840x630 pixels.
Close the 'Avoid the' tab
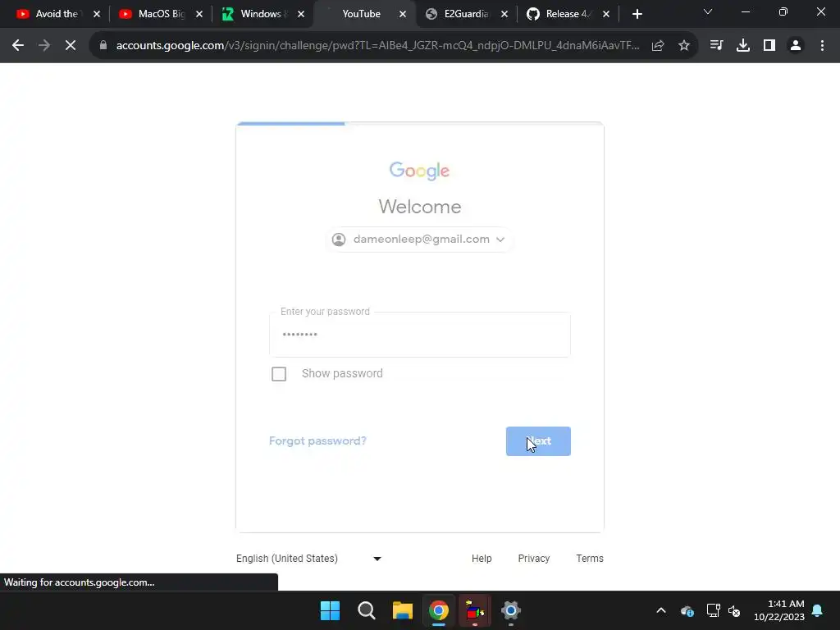[x=97, y=14]
